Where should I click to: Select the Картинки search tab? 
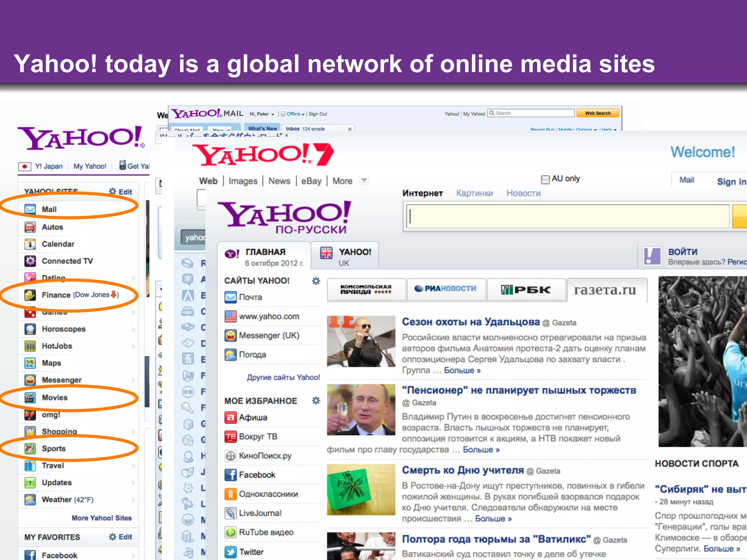coord(475,193)
